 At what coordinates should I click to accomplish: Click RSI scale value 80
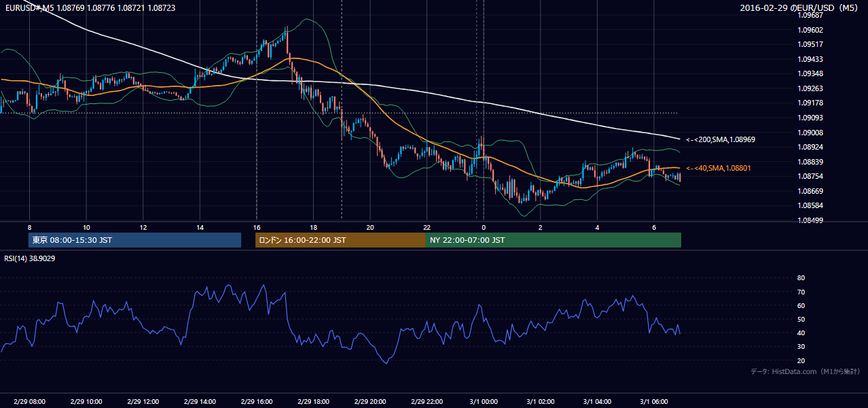point(801,278)
